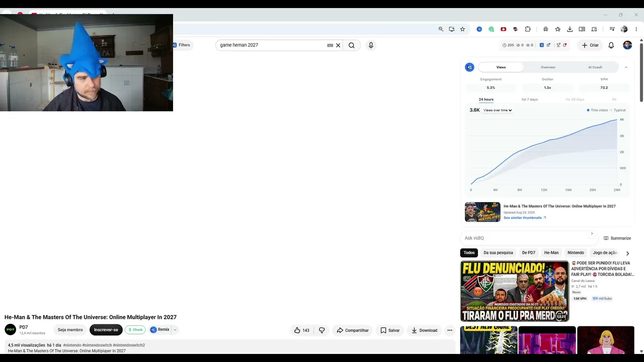Click the Criar create button
This screenshot has width=644, height=362.
coord(590,45)
